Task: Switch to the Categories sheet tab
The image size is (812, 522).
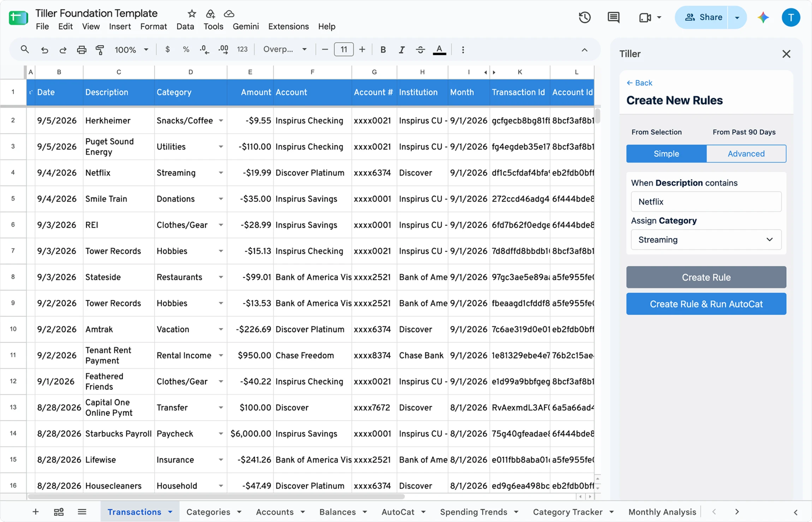Action: click(208, 512)
